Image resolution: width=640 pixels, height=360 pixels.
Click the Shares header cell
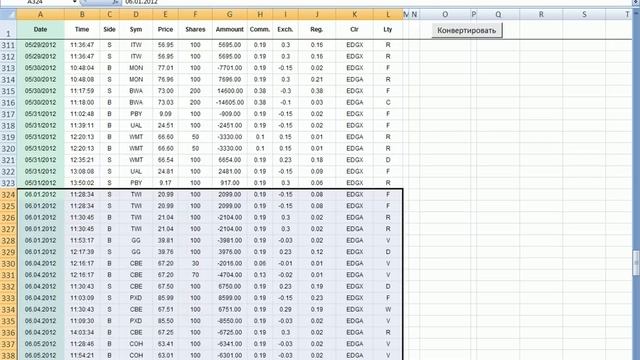(195, 29)
